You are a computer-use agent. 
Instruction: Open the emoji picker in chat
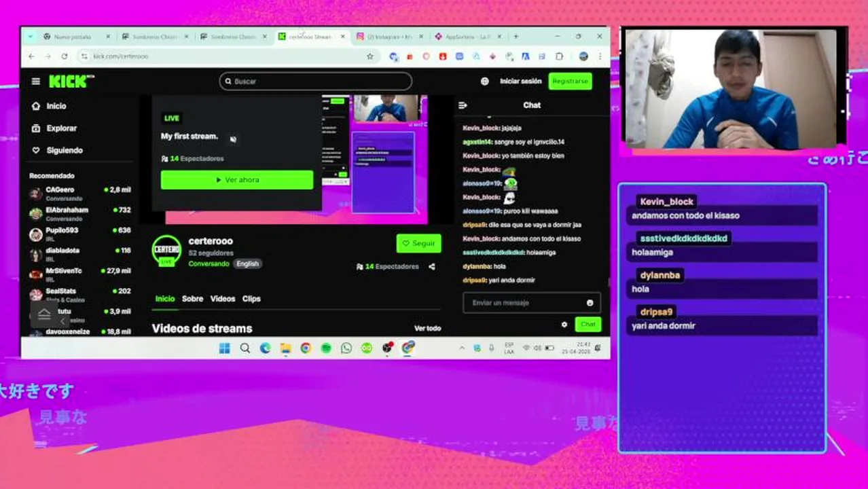pos(590,303)
